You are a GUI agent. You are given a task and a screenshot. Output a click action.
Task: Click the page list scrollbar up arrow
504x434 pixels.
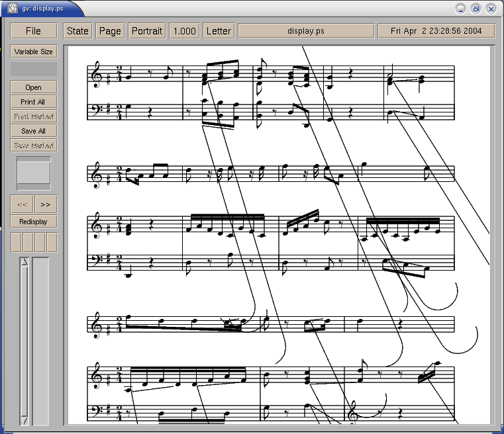pos(25,263)
